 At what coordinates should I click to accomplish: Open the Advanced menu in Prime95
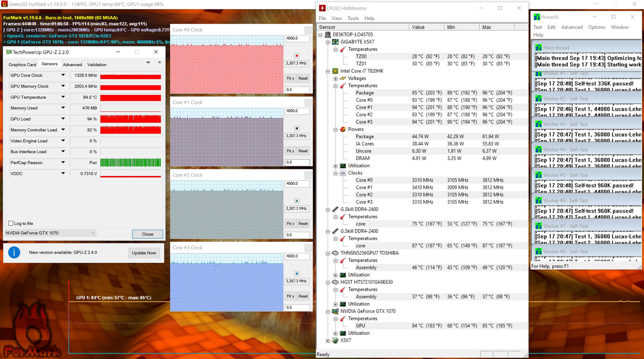(x=572, y=27)
